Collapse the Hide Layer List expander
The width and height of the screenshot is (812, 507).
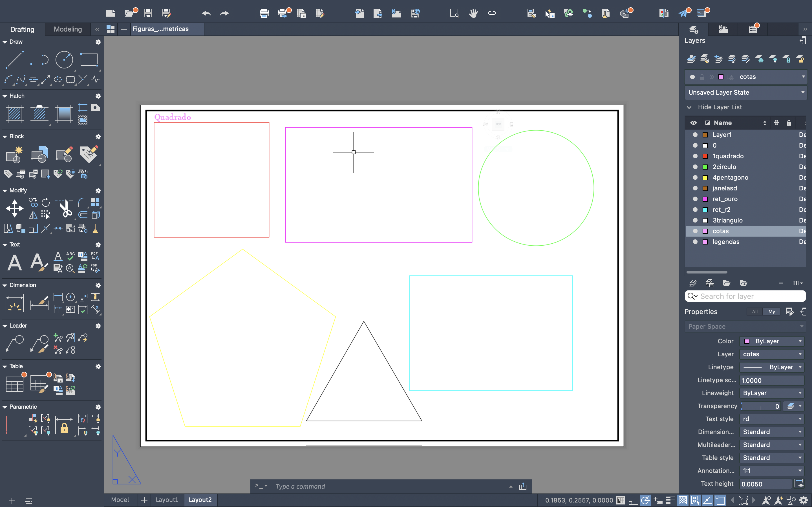coord(689,107)
